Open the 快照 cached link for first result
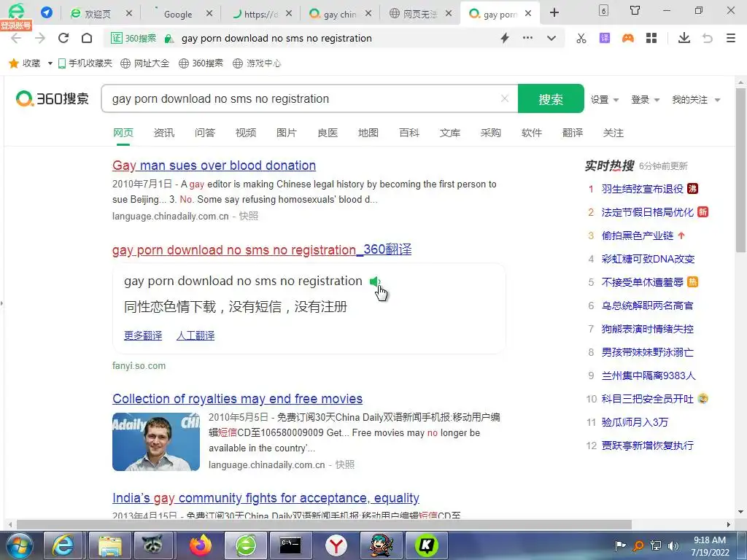The height and width of the screenshot is (560, 747). tap(249, 216)
